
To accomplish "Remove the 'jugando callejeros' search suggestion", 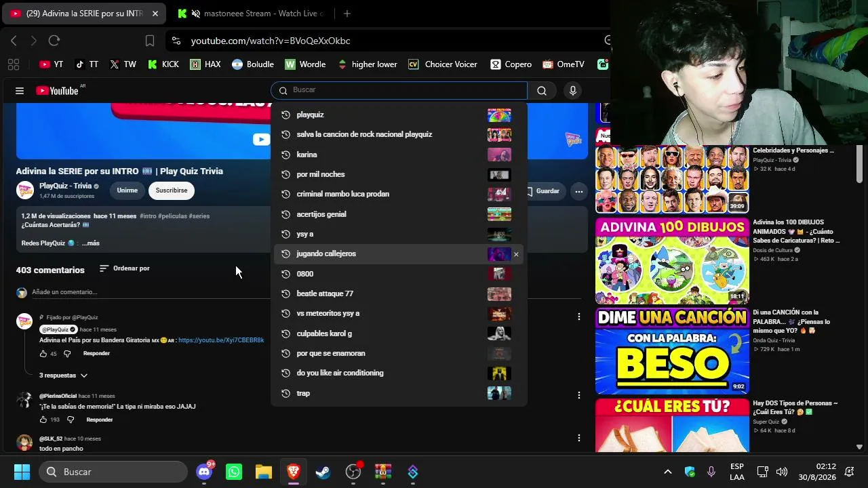I will pos(516,254).
